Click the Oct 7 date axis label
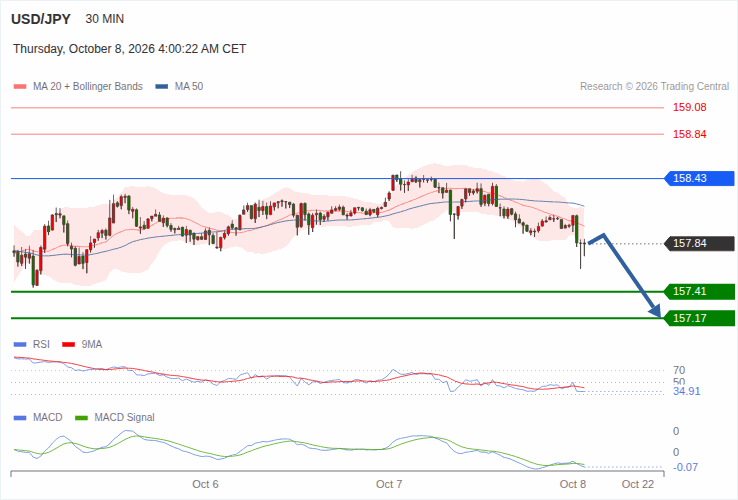738x500 pixels. [389, 484]
